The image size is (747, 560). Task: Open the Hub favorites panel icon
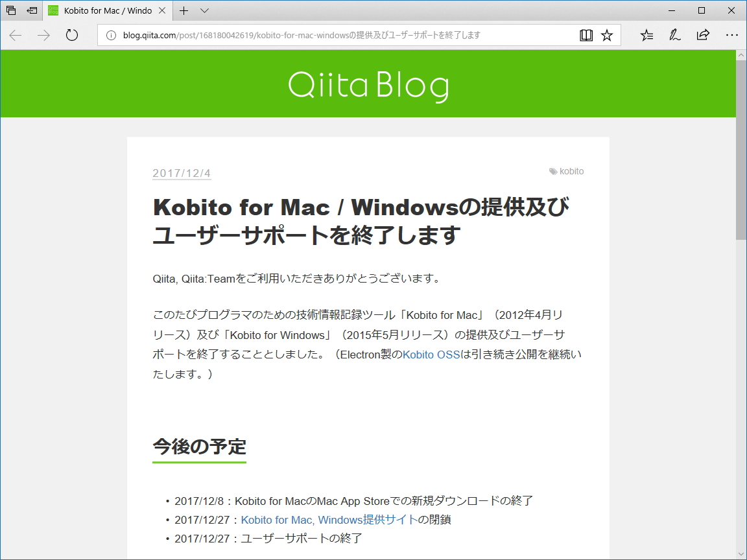646,35
